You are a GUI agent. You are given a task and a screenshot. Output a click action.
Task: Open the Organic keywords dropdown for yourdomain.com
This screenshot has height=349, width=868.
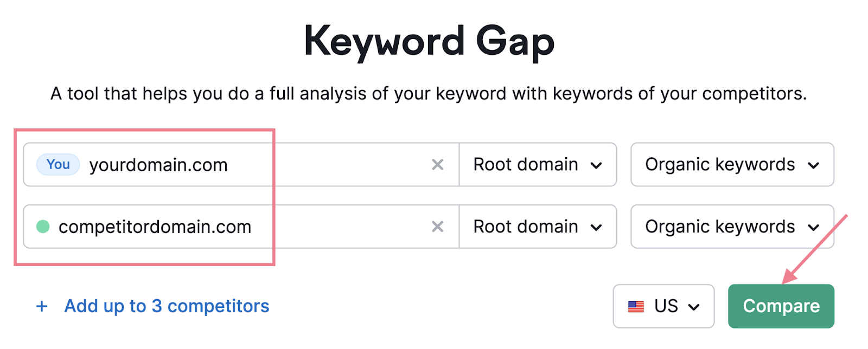point(732,165)
